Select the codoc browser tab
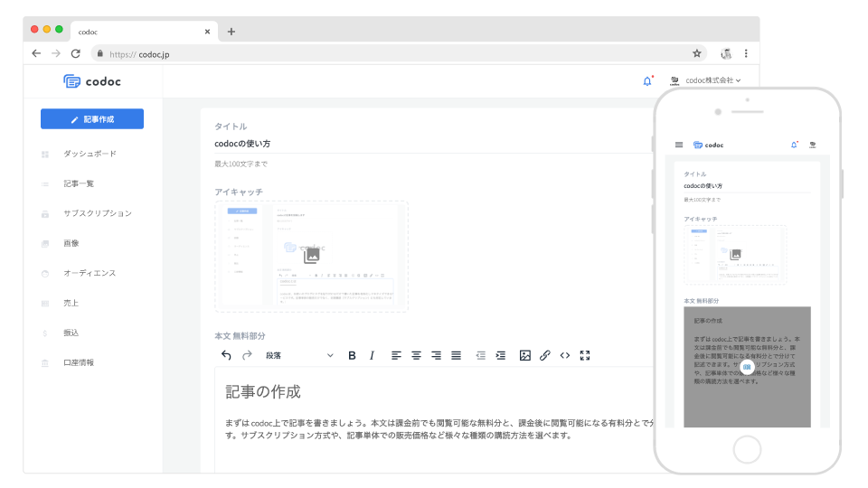The image size is (868, 488). pyautogui.click(x=144, y=32)
